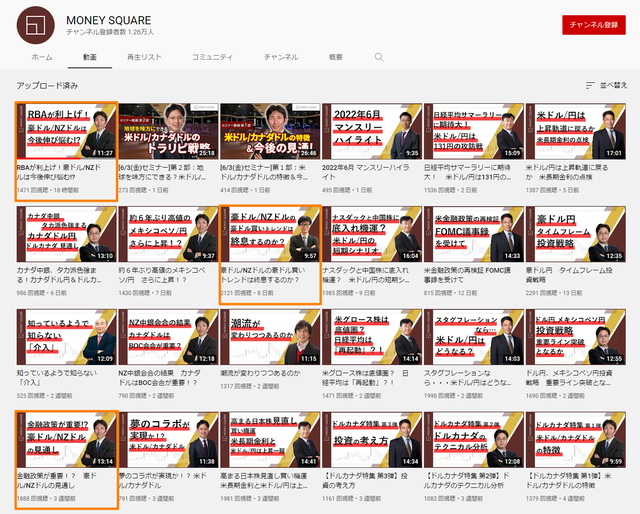
Task: Open ナスダックと中国株に底入れ機運 thumbnail
Action: coord(372,234)
